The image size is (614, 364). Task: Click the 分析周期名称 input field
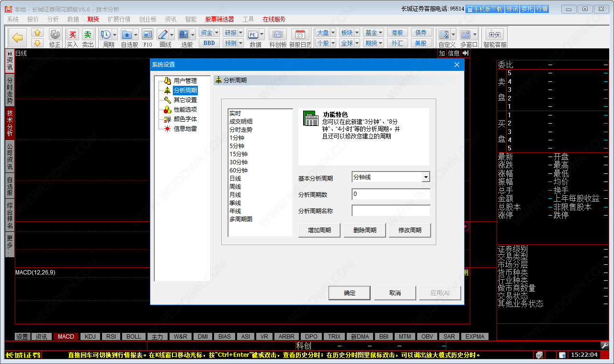(x=391, y=211)
